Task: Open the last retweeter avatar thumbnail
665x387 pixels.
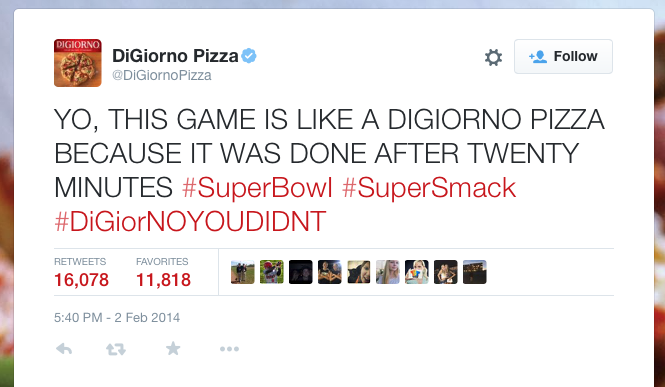Action: (x=475, y=272)
